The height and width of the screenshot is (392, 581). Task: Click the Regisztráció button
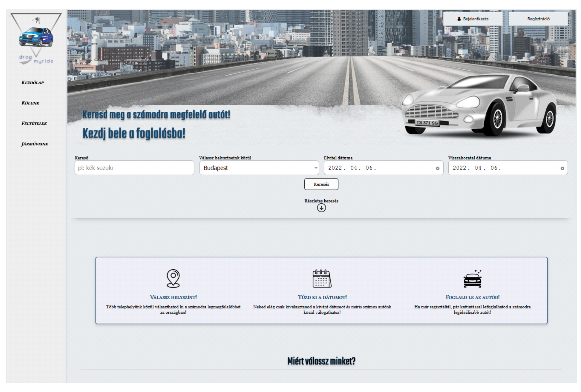[x=538, y=19]
